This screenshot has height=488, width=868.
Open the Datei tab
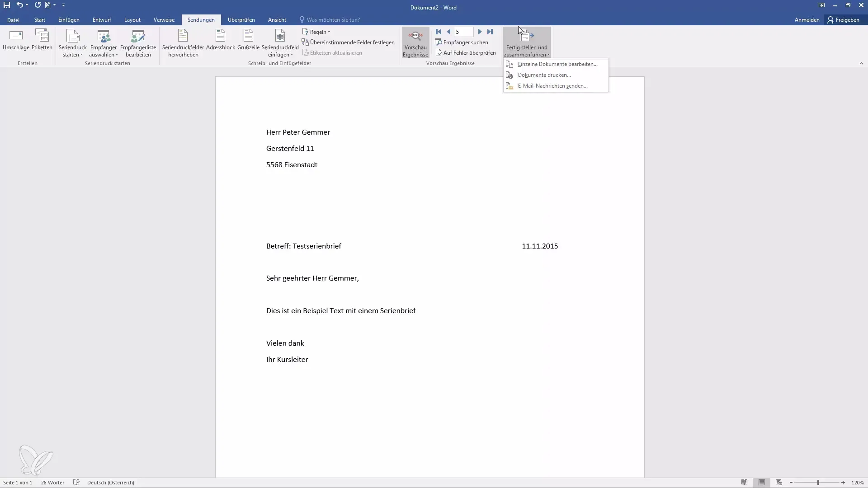pyautogui.click(x=13, y=20)
